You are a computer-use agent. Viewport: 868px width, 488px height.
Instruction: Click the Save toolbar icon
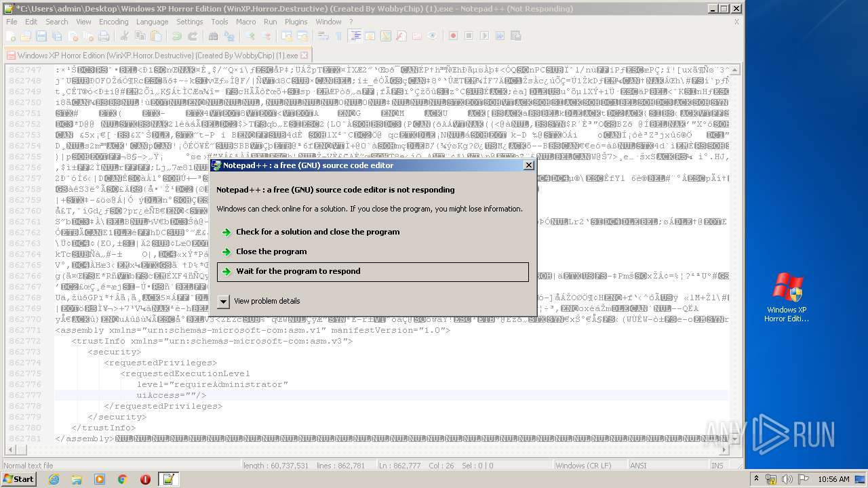coord(41,36)
